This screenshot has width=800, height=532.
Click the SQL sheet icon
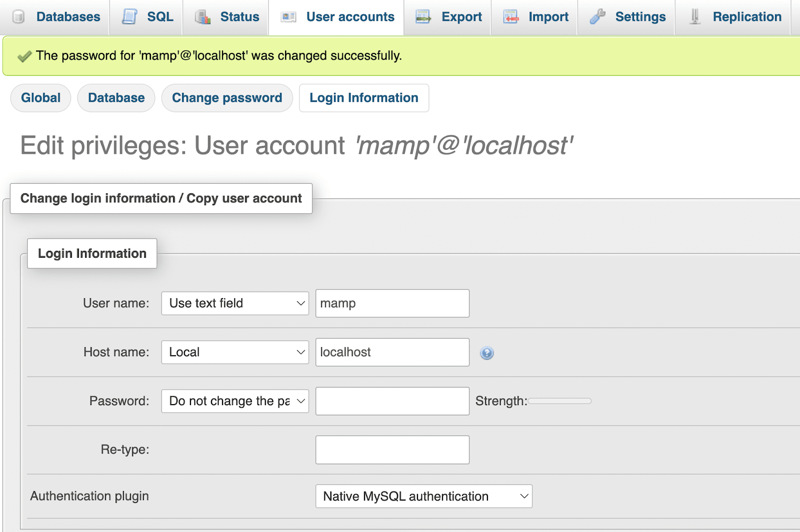[x=129, y=17]
